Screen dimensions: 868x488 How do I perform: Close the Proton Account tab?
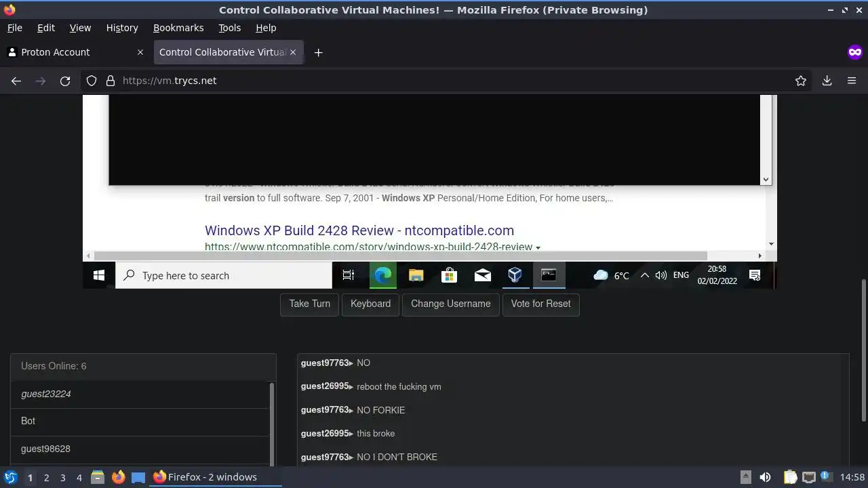[140, 52]
